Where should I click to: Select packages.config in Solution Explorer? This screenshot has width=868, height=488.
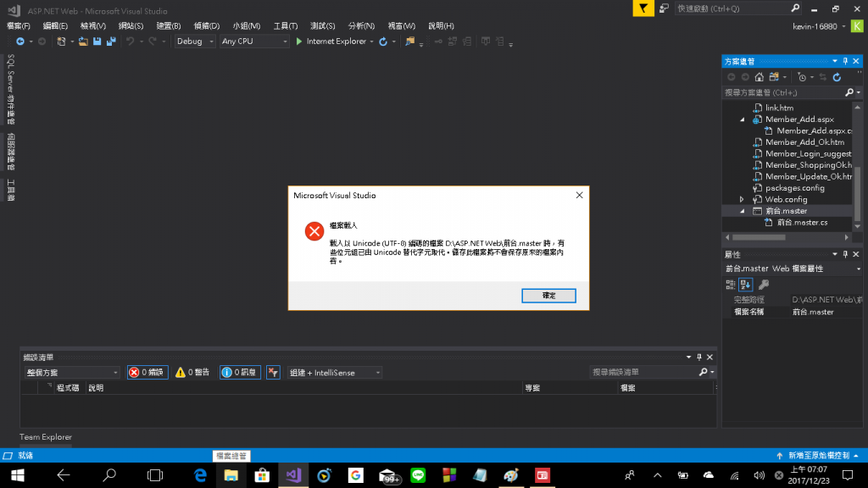[x=795, y=188]
